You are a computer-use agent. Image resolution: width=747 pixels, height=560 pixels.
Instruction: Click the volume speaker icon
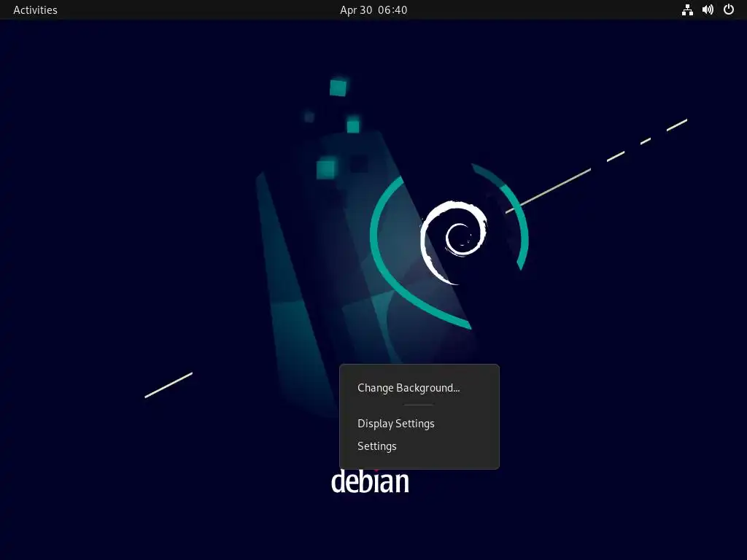pos(708,10)
